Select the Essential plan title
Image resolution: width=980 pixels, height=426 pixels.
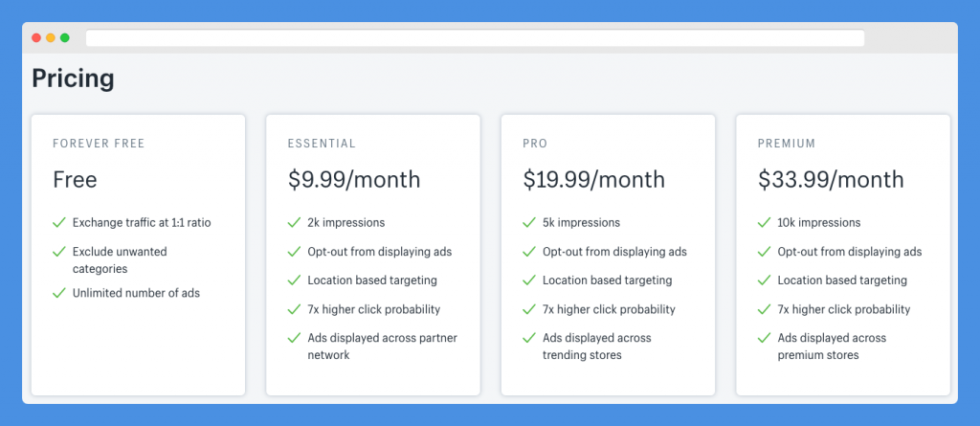point(322,144)
